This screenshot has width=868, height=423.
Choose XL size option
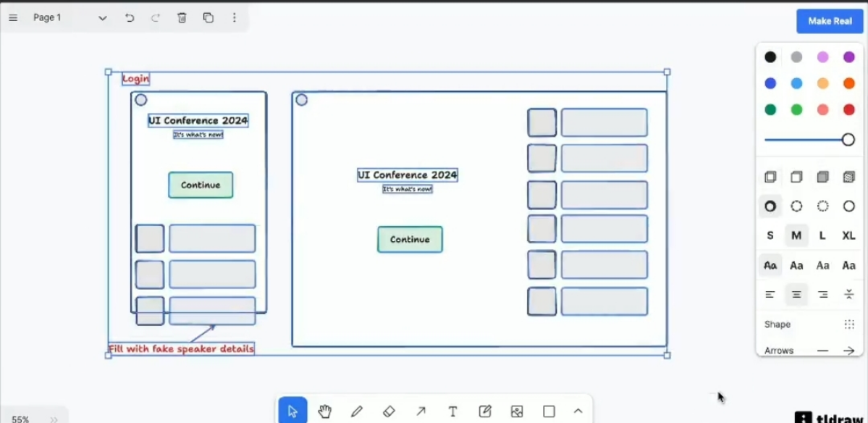(x=848, y=235)
